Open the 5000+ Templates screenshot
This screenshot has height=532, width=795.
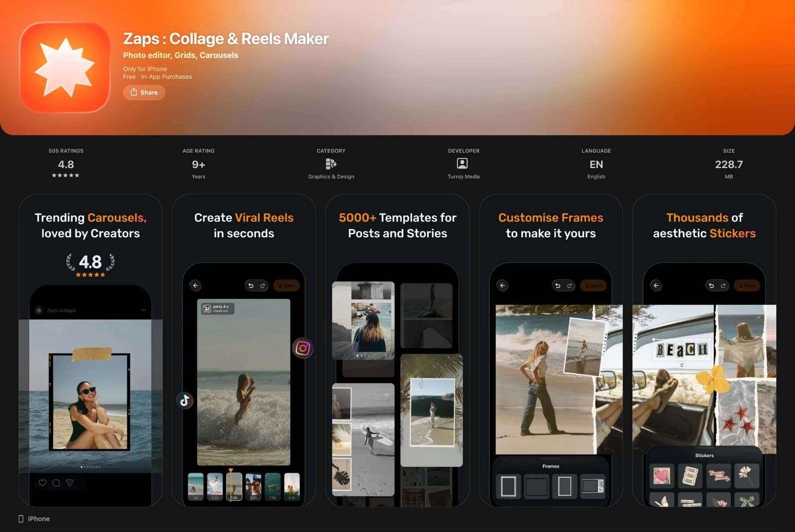(x=397, y=350)
